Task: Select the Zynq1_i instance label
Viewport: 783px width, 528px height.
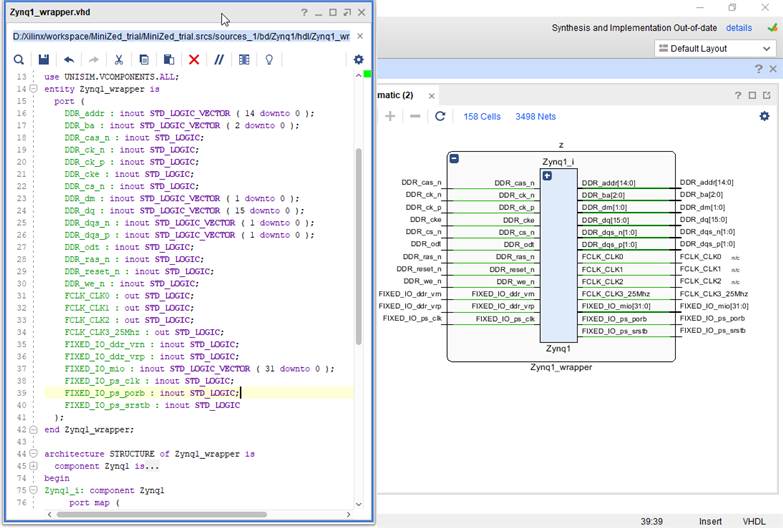Action: [558, 162]
